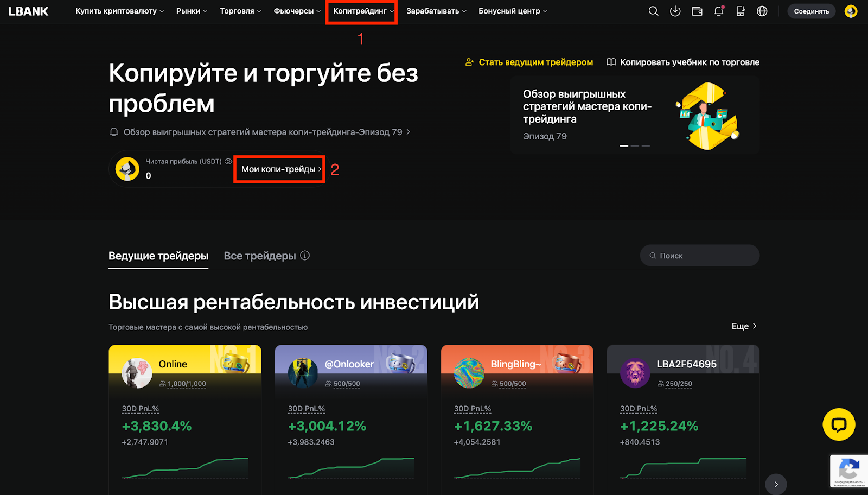The width and height of the screenshot is (868, 495).
Task: Click the bell icon beside announcement text
Action: [x=114, y=132]
